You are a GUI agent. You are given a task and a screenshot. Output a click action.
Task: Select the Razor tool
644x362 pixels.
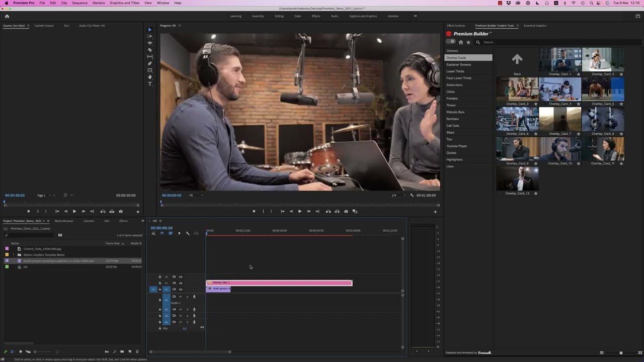point(149,50)
